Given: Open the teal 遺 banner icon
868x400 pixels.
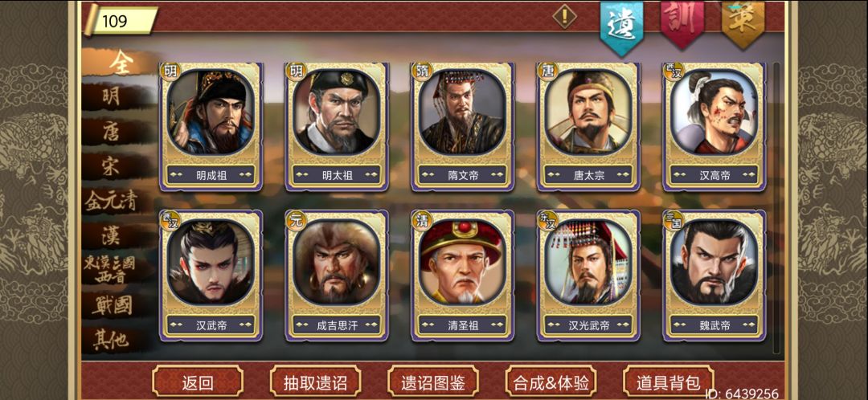Looking at the screenshot, I should click(622, 27).
